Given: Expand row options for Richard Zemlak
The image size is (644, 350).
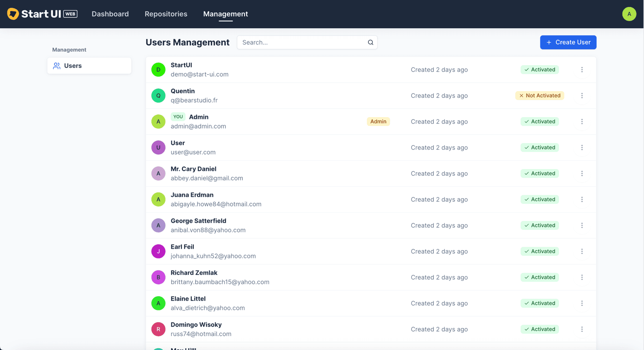Looking at the screenshot, I should [582, 277].
